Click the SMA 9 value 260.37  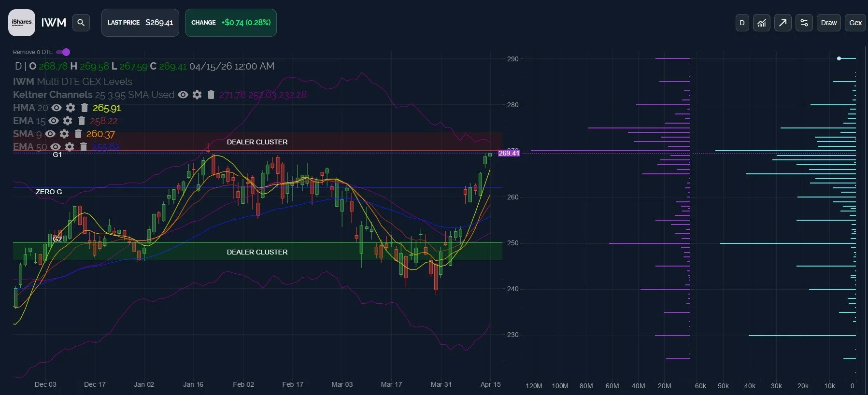click(100, 134)
